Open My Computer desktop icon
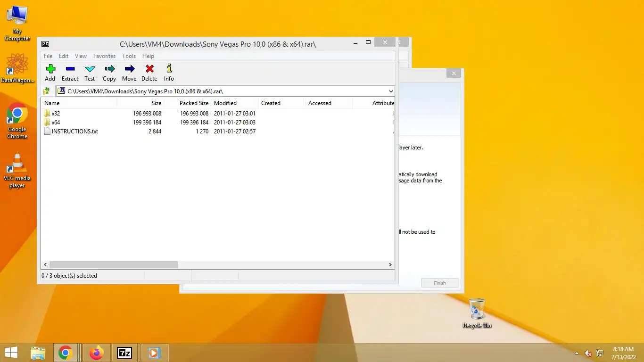 (x=17, y=23)
